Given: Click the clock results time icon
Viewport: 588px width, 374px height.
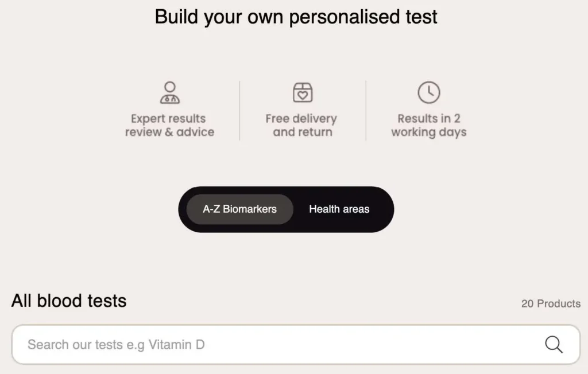Looking at the screenshot, I should [428, 92].
